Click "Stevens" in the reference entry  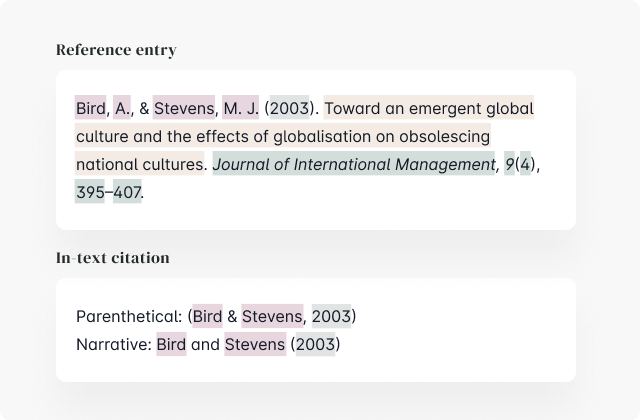click(x=184, y=108)
